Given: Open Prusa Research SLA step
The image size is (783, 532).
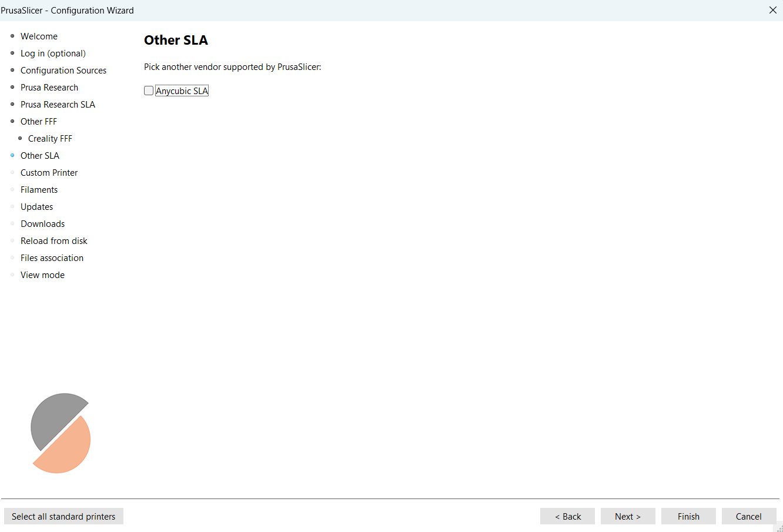Looking at the screenshot, I should pos(58,105).
